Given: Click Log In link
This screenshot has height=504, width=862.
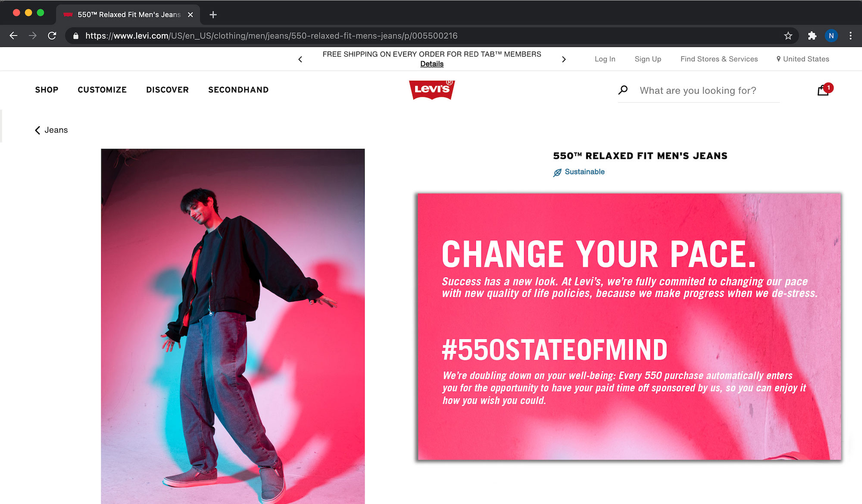Looking at the screenshot, I should click(x=605, y=59).
